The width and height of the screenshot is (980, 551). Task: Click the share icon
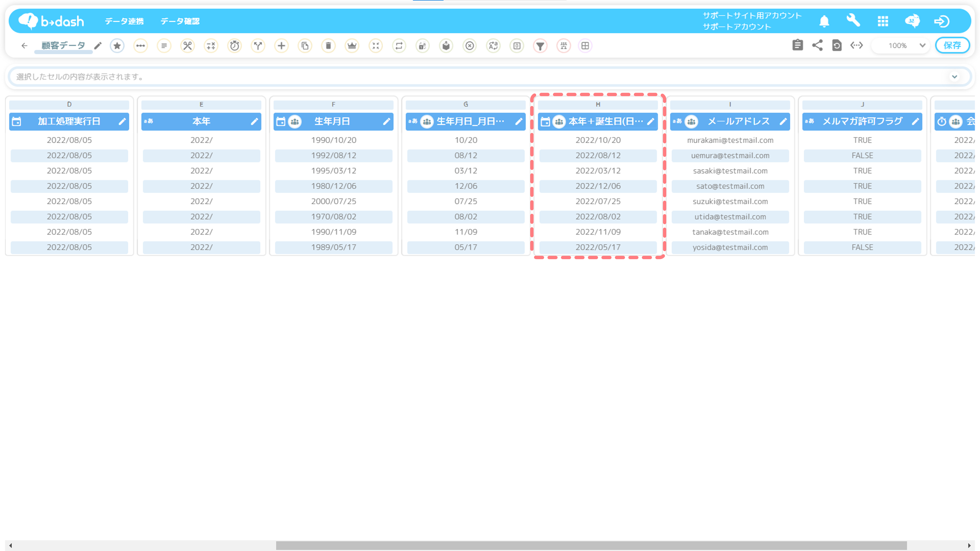[x=817, y=45]
